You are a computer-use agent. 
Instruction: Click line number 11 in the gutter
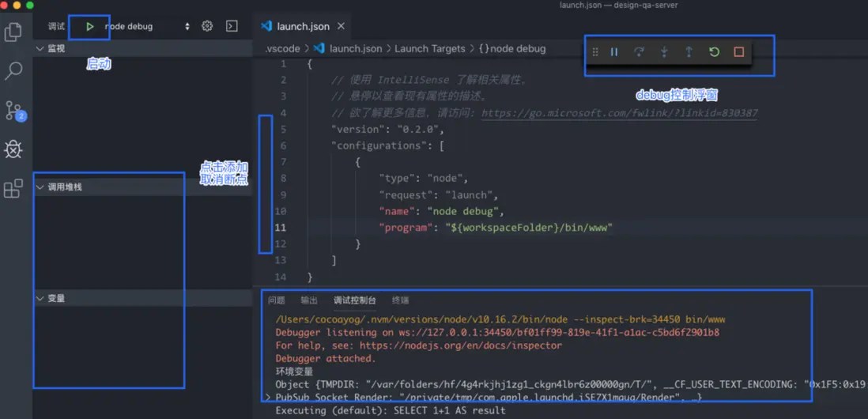point(281,228)
